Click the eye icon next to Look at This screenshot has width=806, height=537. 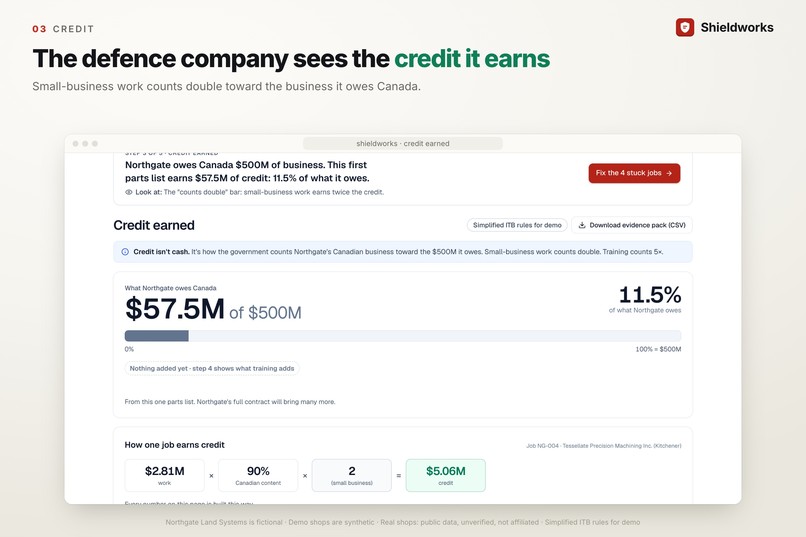pos(129,192)
